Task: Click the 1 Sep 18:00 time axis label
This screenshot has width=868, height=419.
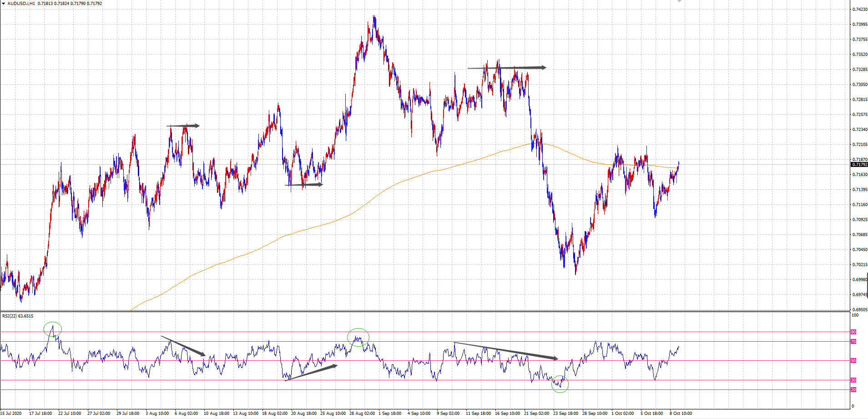Action: point(390,414)
